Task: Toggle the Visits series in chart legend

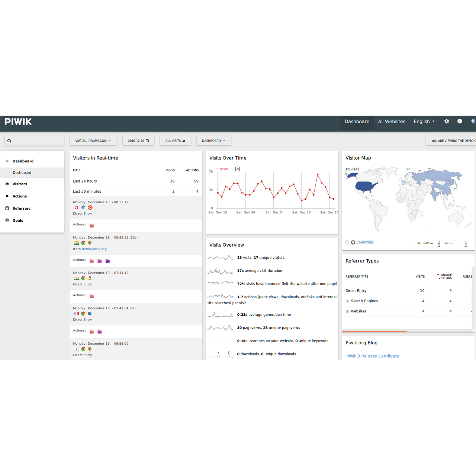Action: tap(222, 169)
